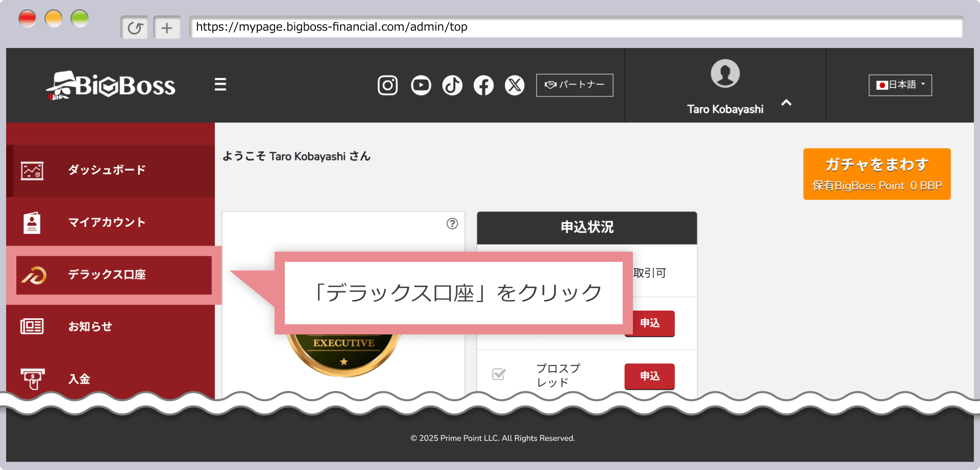Click the help question mark icon
This screenshot has width=980, height=470.
click(x=452, y=224)
